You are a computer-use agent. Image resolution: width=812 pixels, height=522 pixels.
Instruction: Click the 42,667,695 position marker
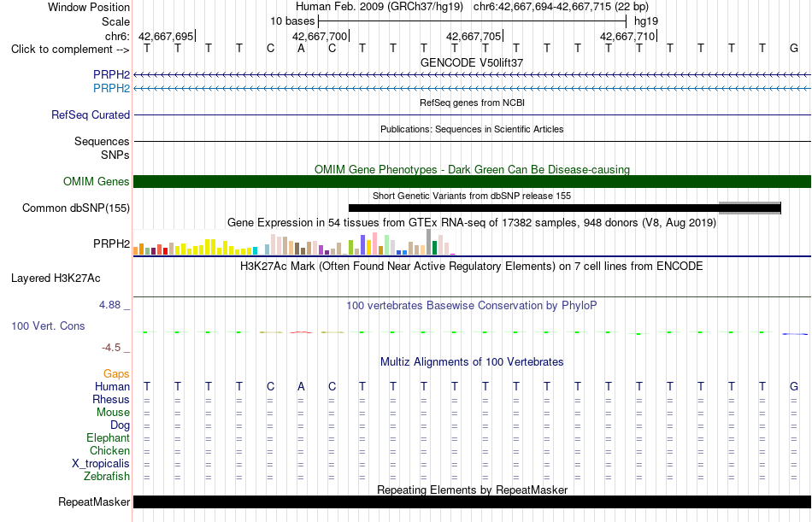(x=166, y=36)
